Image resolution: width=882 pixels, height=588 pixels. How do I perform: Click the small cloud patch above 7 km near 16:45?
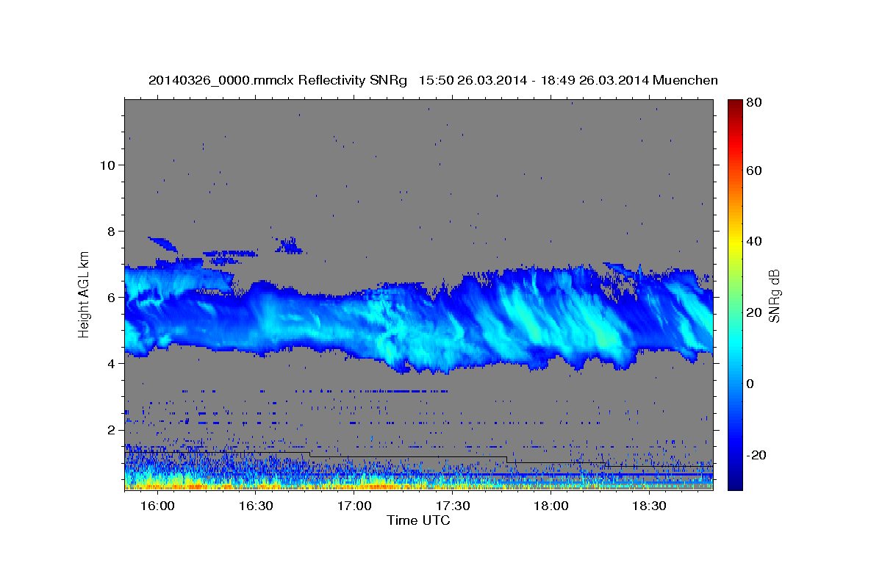(x=290, y=245)
